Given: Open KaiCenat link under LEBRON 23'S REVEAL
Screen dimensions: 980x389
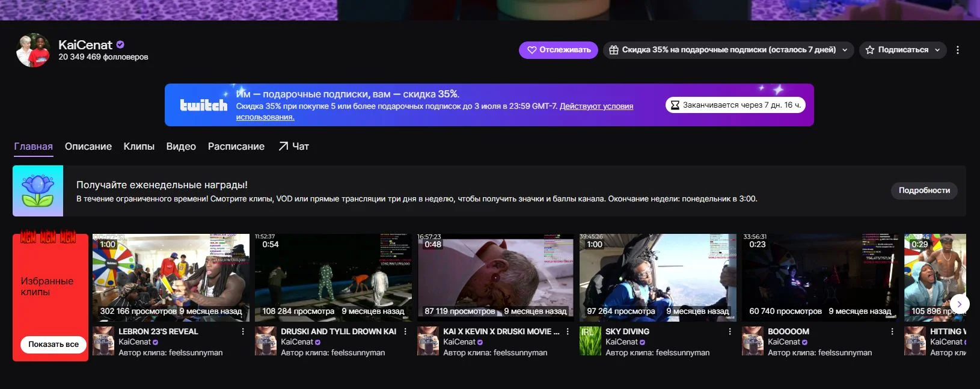Looking at the screenshot, I should point(135,342).
